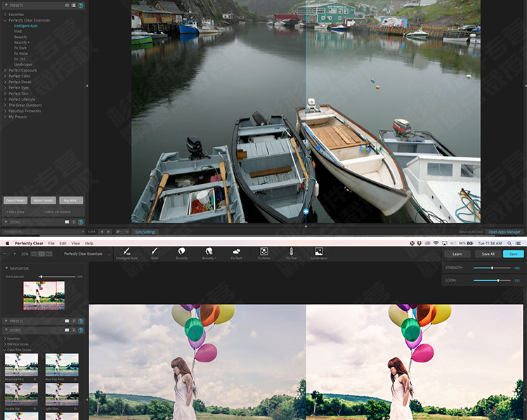Apply the Landscapes preset icon

click(318, 251)
